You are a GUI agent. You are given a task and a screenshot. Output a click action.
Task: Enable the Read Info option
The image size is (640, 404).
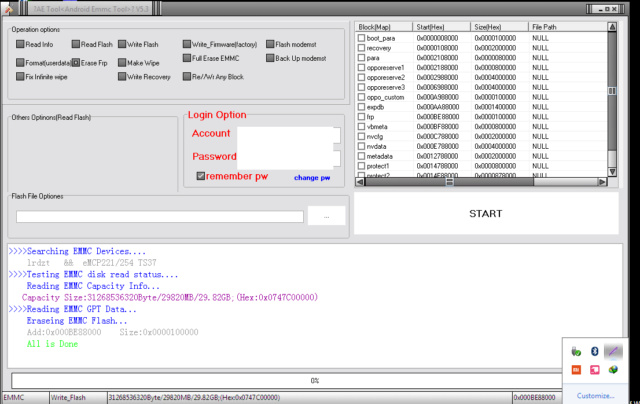pyautogui.click(x=21, y=45)
